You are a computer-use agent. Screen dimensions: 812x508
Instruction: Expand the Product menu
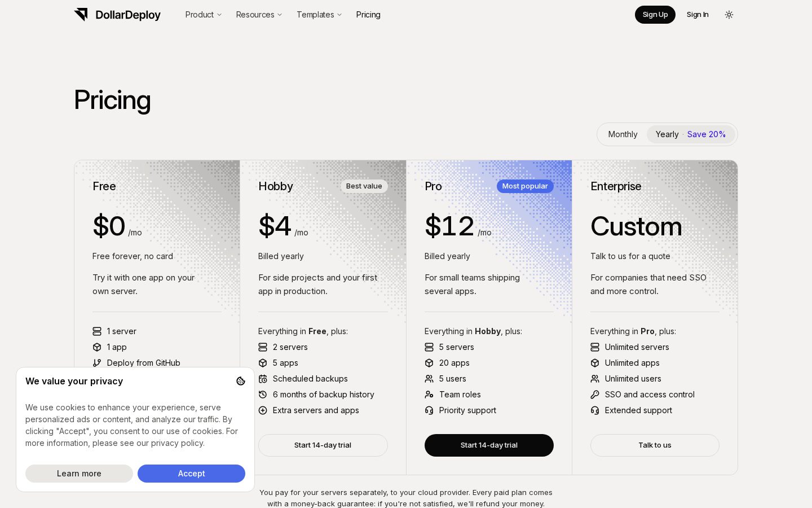point(204,15)
